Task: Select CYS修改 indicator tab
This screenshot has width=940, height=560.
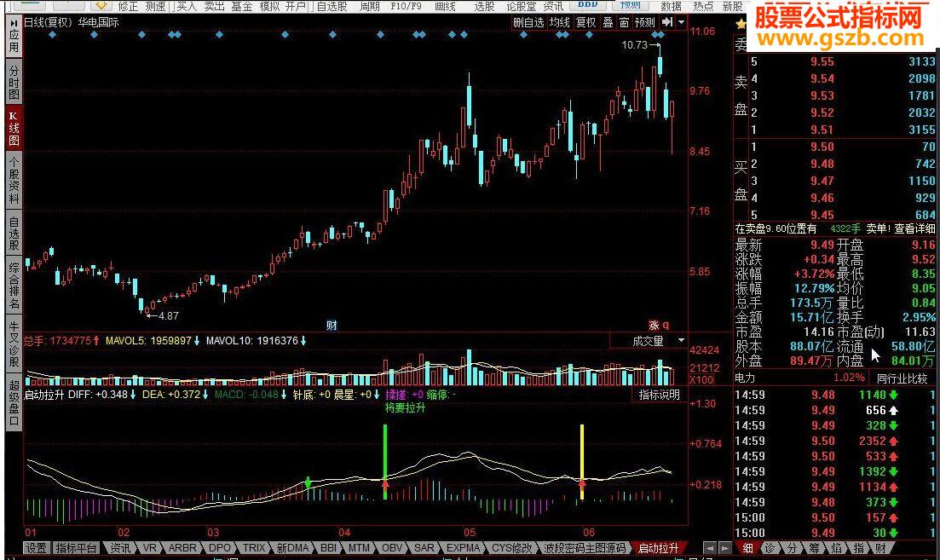Action: 511,548
